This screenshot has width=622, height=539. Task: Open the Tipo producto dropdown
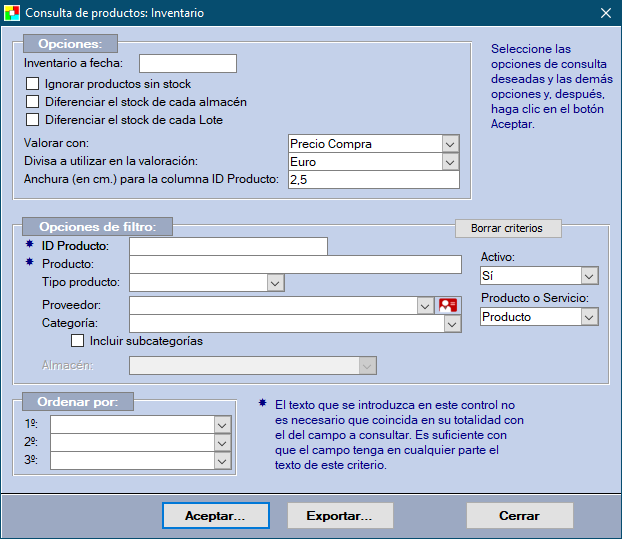click(276, 284)
